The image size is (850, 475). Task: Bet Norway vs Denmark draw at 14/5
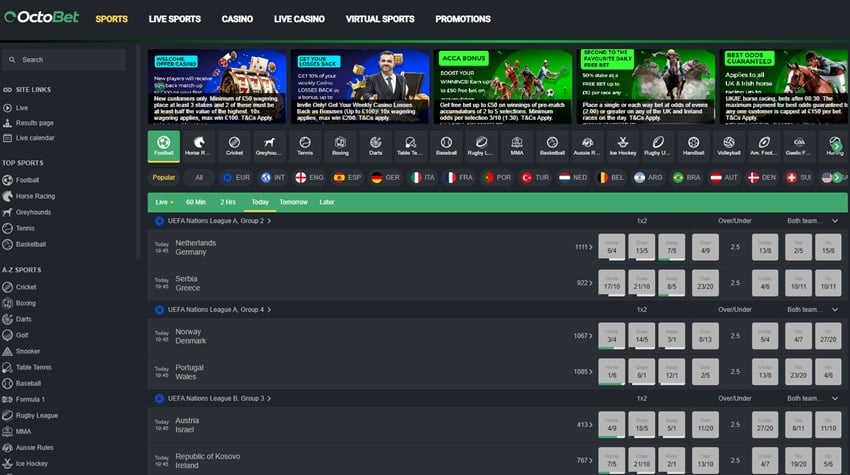click(x=642, y=336)
